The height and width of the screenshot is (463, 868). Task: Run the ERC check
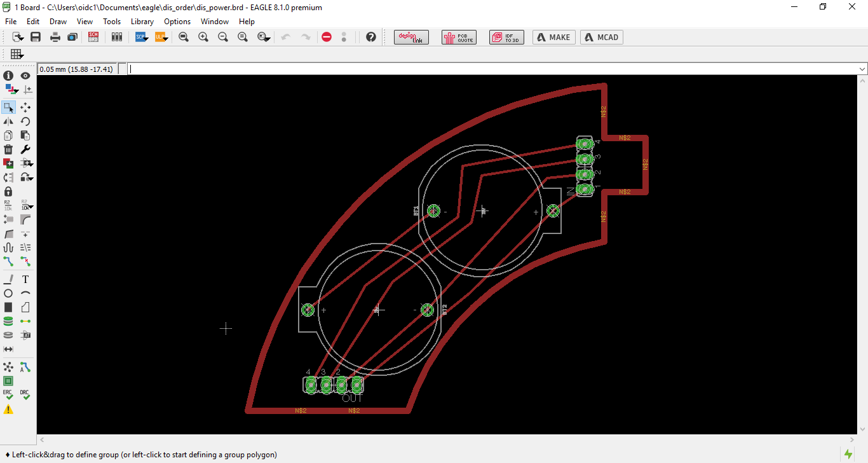pyautogui.click(x=8, y=395)
